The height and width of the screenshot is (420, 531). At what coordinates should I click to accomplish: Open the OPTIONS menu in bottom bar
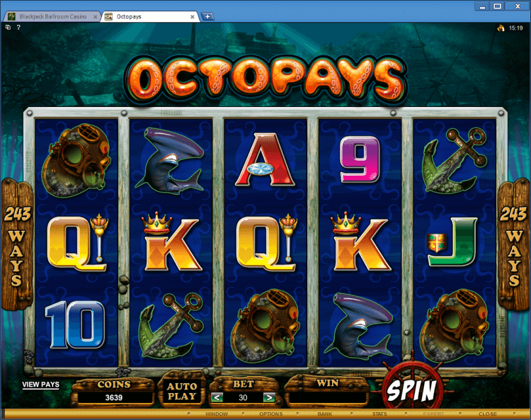pyautogui.click(x=270, y=414)
